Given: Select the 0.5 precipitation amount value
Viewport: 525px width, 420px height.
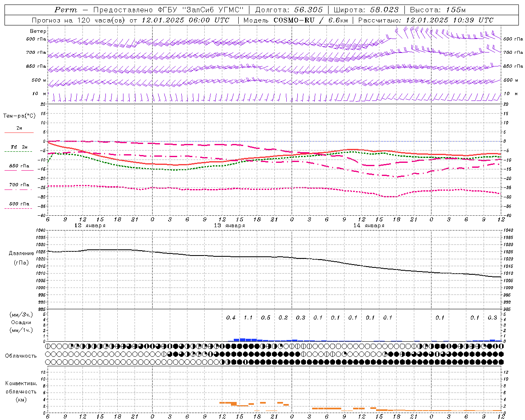Looking at the screenshot, I should click(266, 317).
